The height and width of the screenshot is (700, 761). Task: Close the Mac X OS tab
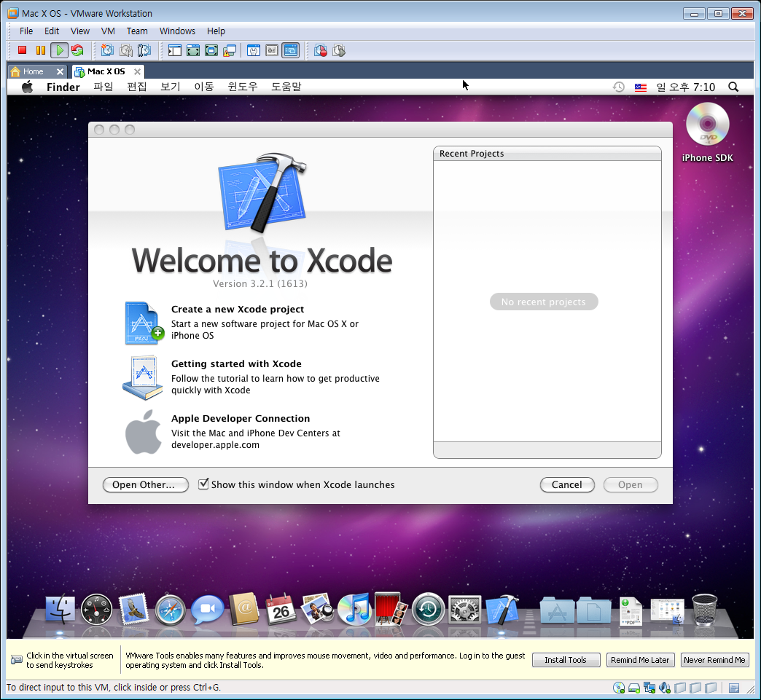[x=137, y=72]
